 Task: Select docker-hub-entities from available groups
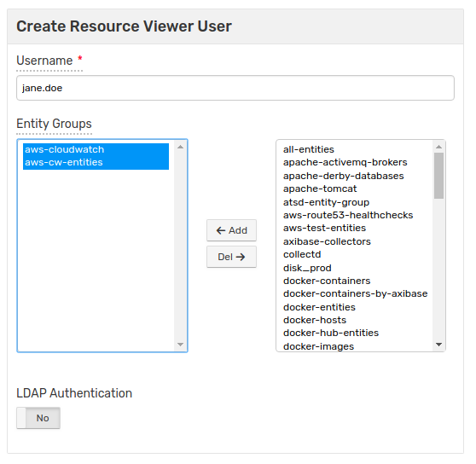[331, 333]
